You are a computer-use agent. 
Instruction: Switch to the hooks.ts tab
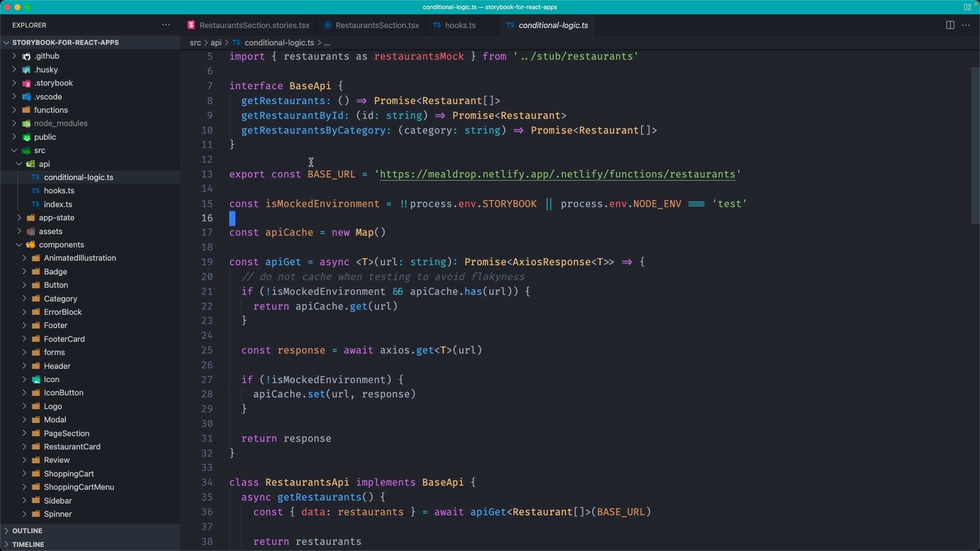coord(460,25)
